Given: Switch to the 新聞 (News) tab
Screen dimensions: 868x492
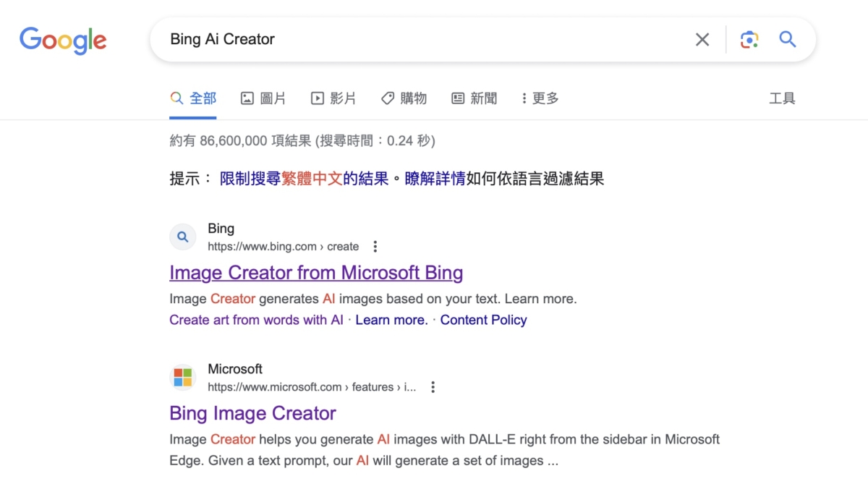Looking at the screenshot, I should [x=475, y=98].
